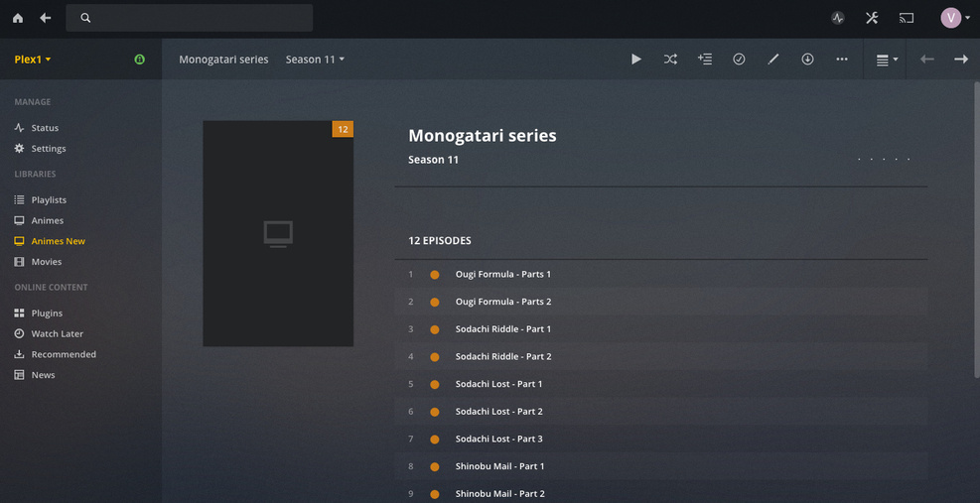Screen dimensions: 980x503
Task: Click the season poster placeholder thumbnail
Action: click(278, 234)
